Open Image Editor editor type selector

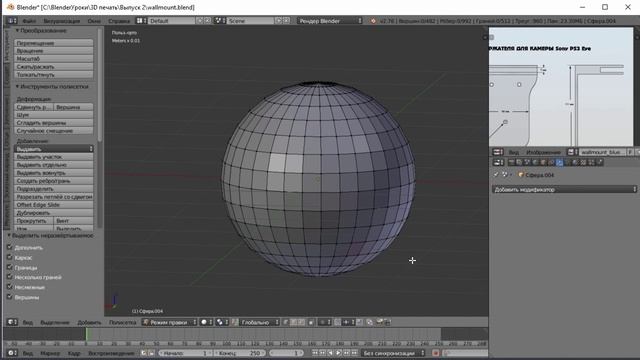point(498,152)
